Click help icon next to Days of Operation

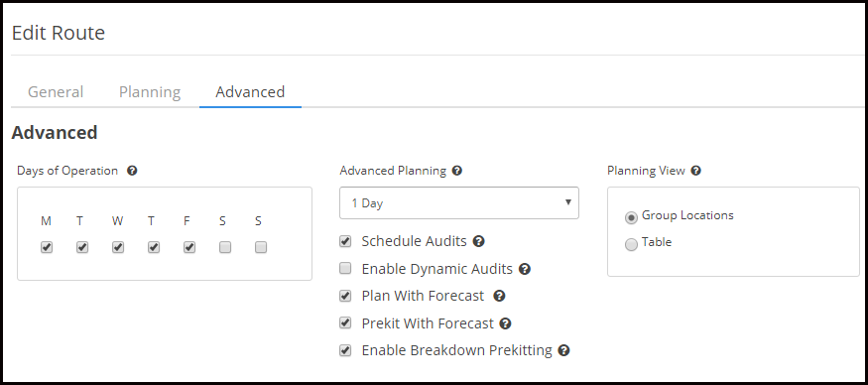[x=132, y=171]
